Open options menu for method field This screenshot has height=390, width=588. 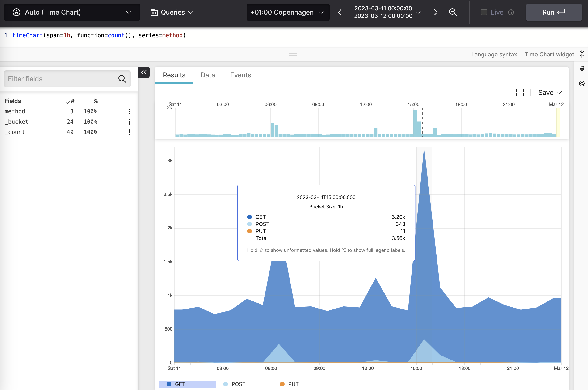coord(129,111)
